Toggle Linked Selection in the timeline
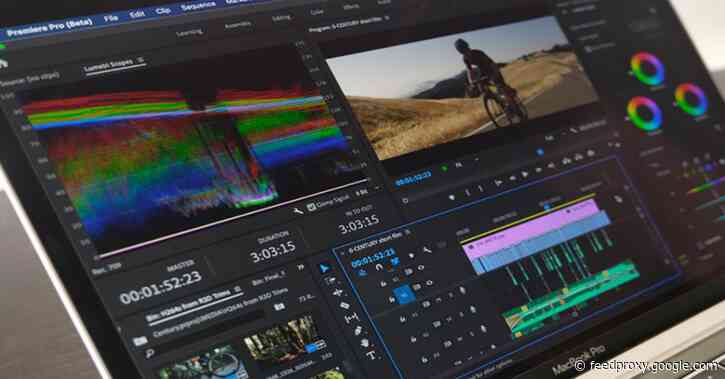This screenshot has width=725, height=379. click(x=394, y=262)
